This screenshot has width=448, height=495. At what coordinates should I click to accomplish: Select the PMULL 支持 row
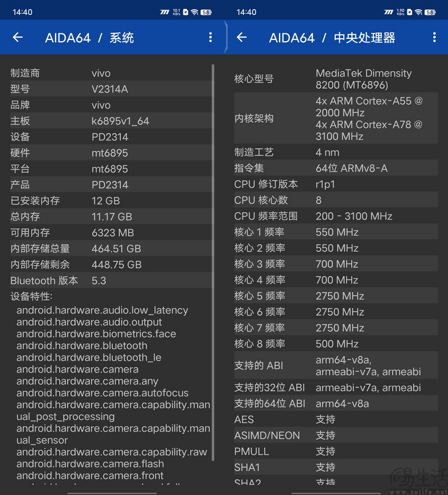point(336,451)
